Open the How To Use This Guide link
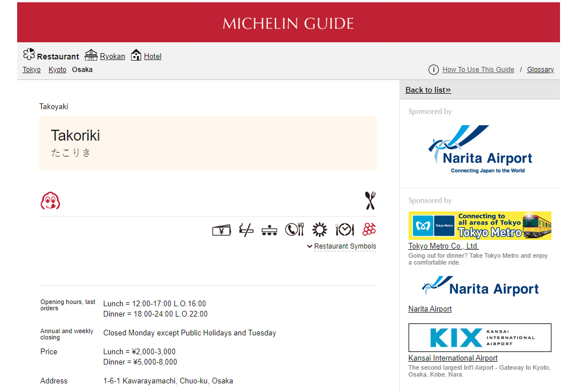Image resolution: width=588 pixels, height=392 pixels. pyautogui.click(x=478, y=70)
